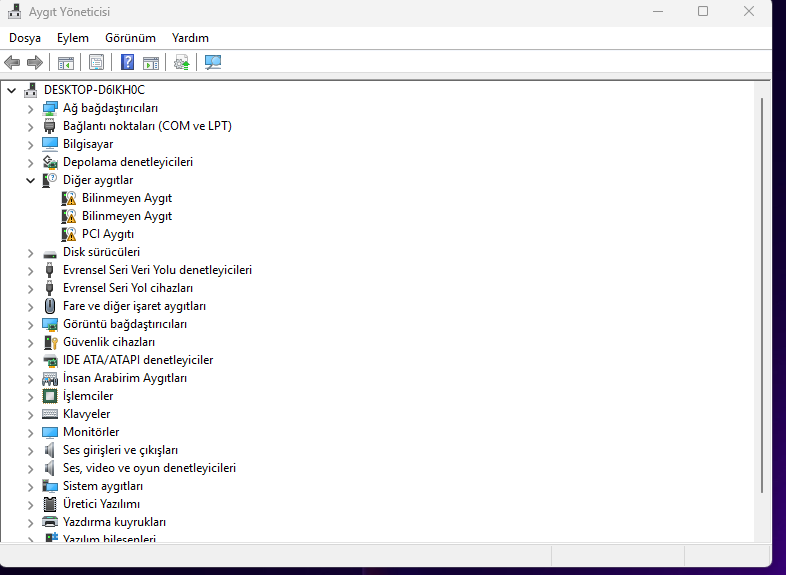The width and height of the screenshot is (786, 575).
Task: Collapse the Diğer aygıtlar category
Action: pyautogui.click(x=31, y=180)
